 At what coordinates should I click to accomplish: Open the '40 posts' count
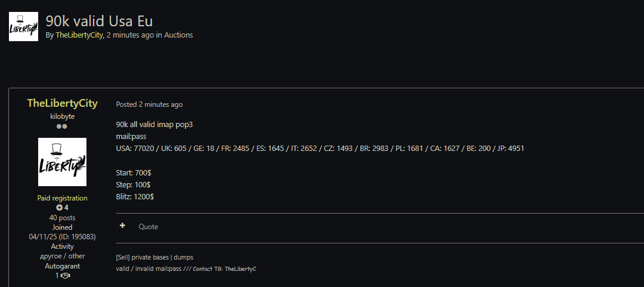pos(62,218)
